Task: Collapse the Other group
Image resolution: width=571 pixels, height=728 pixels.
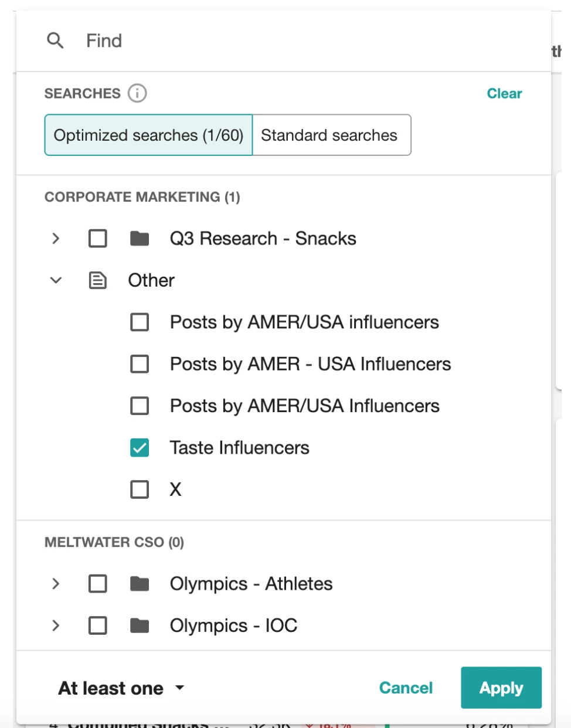Action: pyautogui.click(x=56, y=281)
